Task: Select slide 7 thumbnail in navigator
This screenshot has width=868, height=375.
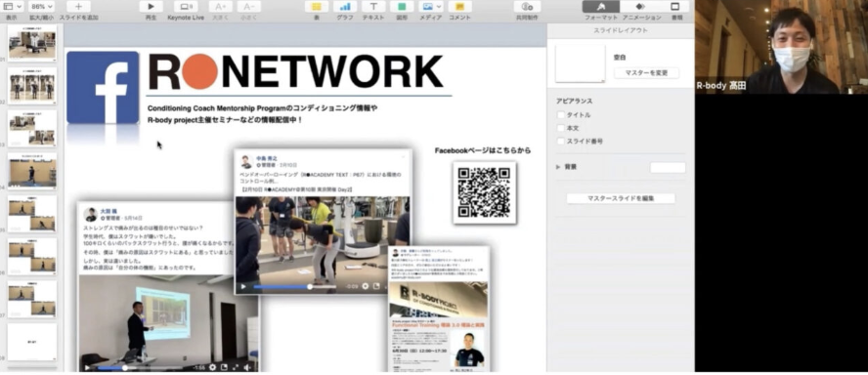Action: point(32,299)
